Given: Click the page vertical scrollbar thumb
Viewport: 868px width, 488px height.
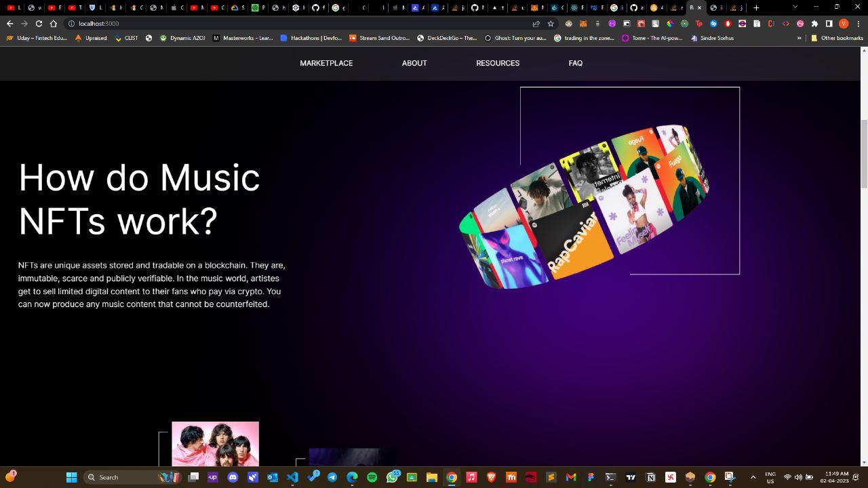Looking at the screenshot, I should pos(864,155).
